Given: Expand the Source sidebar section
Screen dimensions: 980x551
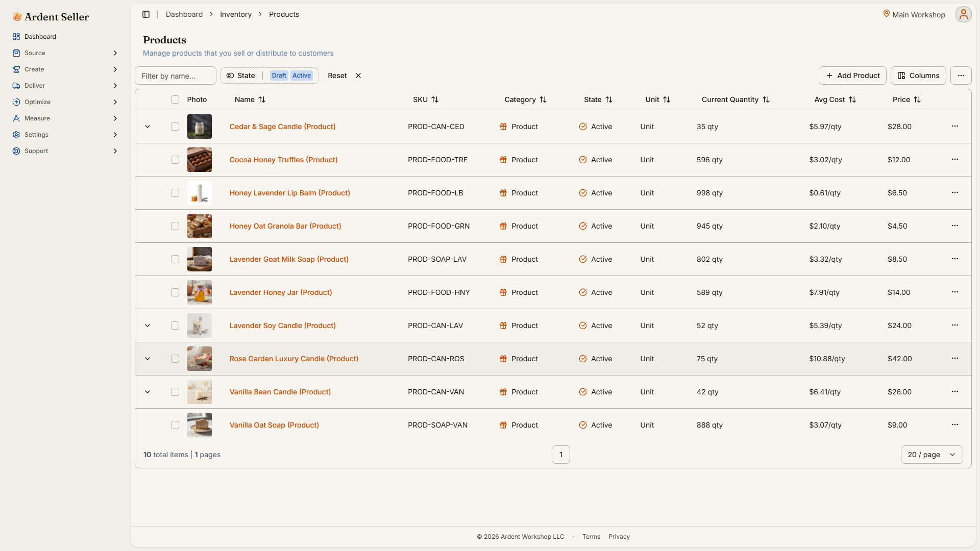Looking at the screenshot, I should click(x=65, y=53).
